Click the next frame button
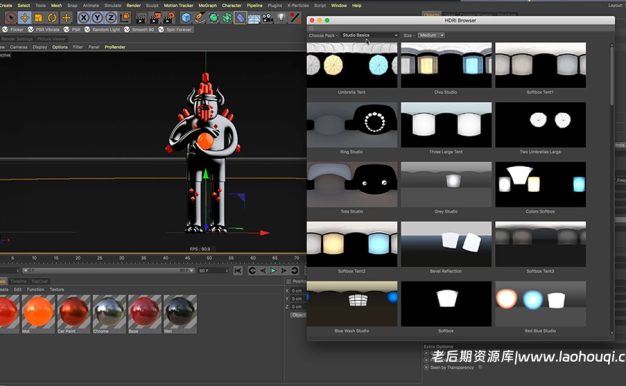Viewport: 626px width, 386px height. [x=284, y=271]
